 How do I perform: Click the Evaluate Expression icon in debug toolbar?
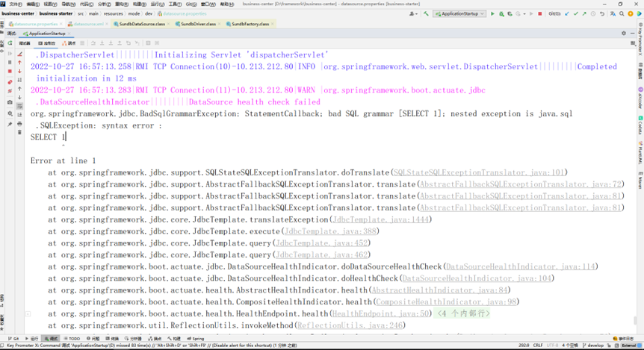point(148,43)
